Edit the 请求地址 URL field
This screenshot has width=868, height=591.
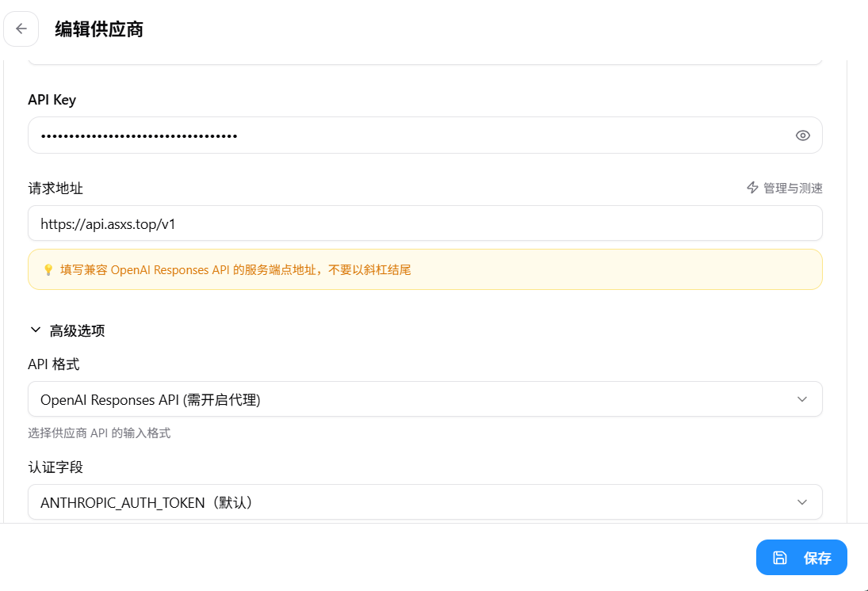pos(425,223)
